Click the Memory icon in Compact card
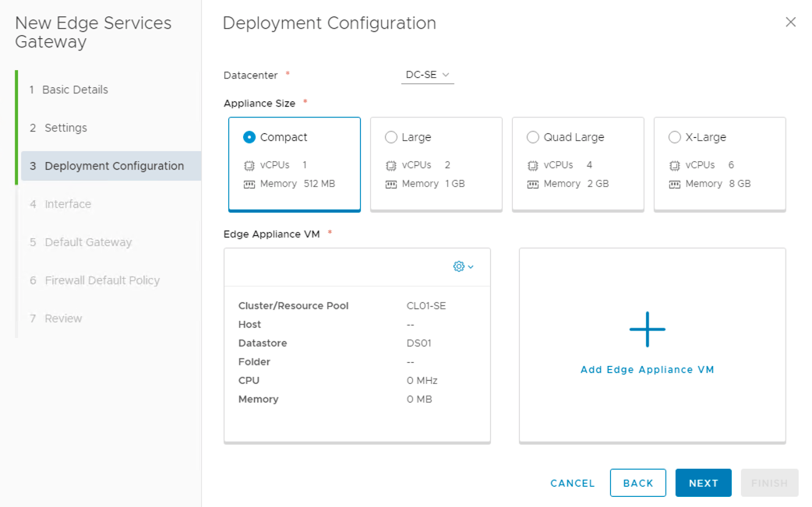812x507 pixels. (249, 185)
